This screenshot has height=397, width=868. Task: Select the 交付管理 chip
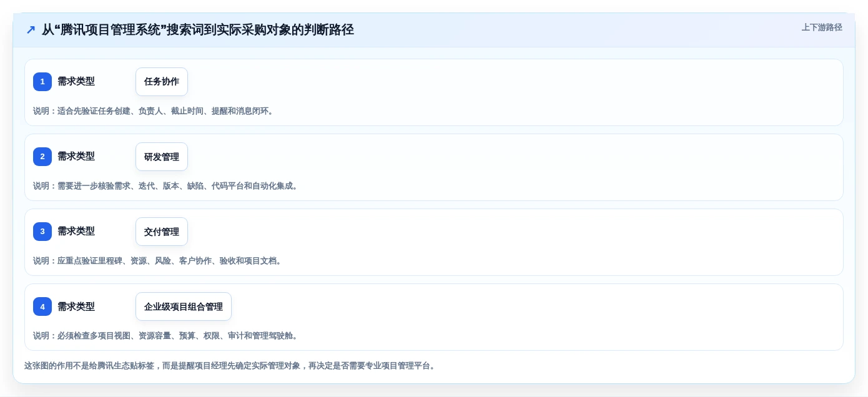point(162,232)
